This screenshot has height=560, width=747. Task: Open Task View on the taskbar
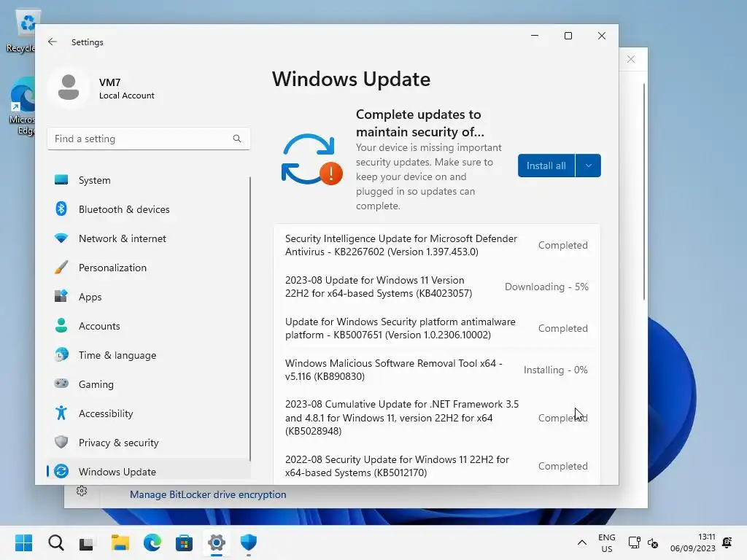pyautogui.click(x=88, y=542)
